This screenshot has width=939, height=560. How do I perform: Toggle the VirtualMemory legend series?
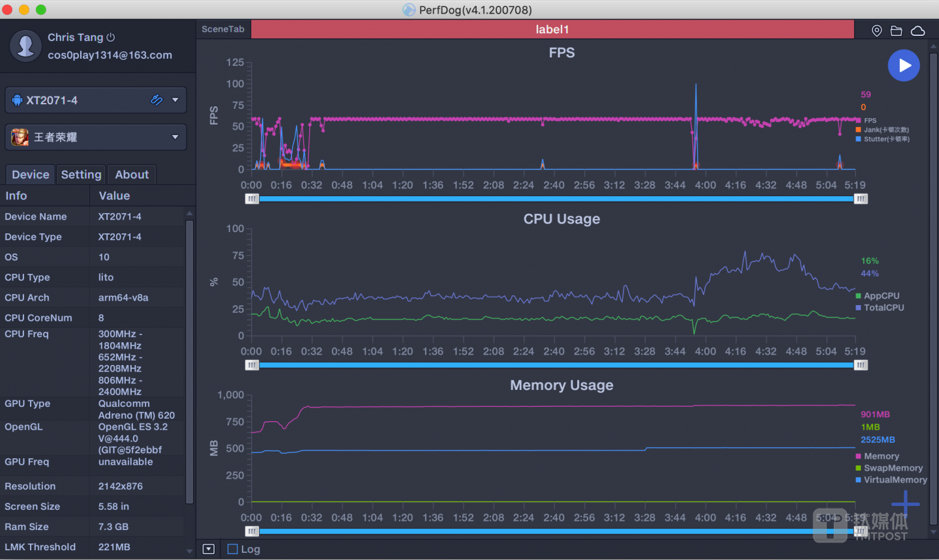point(895,480)
